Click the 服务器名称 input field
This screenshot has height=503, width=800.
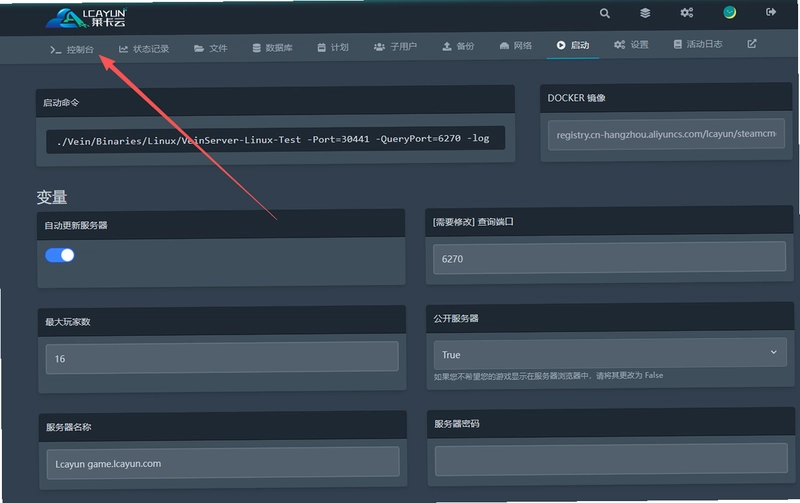tap(223, 463)
